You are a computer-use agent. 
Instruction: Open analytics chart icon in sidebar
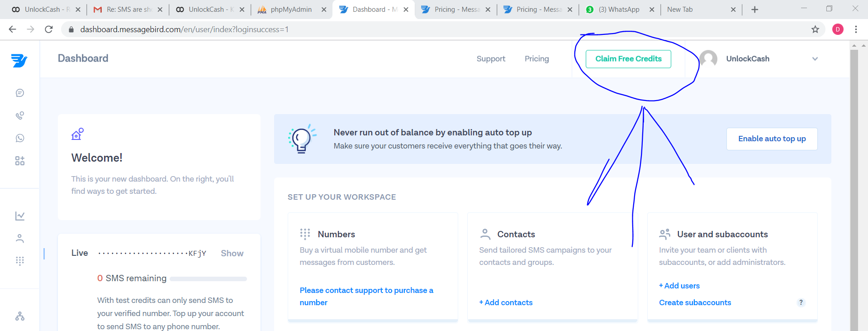click(20, 216)
